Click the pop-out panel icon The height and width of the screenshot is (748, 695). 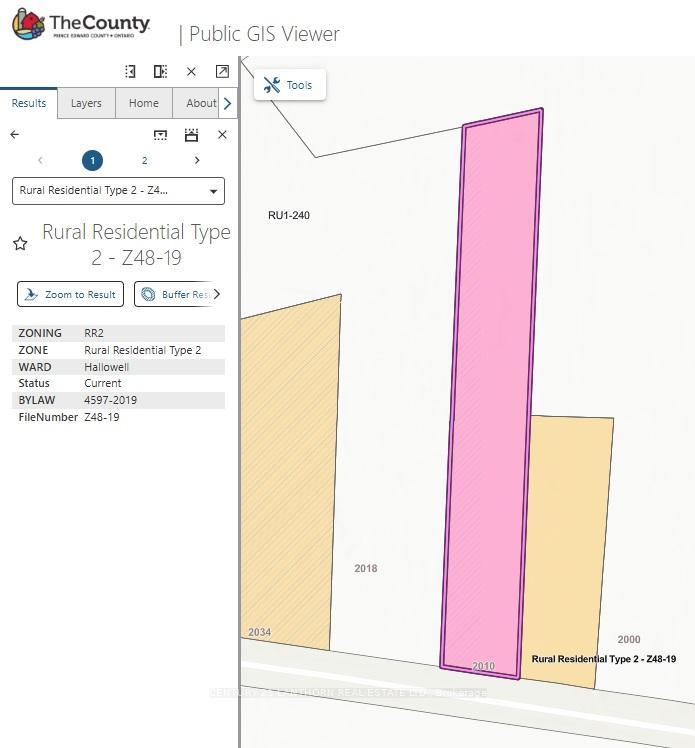click(x=222, y=71)
